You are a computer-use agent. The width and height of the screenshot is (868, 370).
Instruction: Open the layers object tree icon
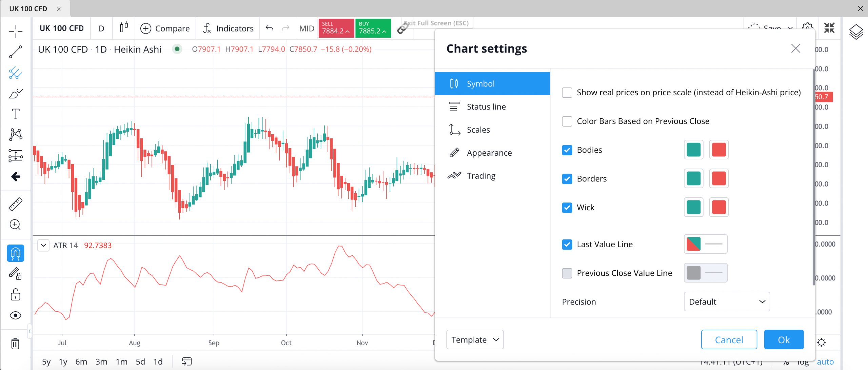(856, 32)
